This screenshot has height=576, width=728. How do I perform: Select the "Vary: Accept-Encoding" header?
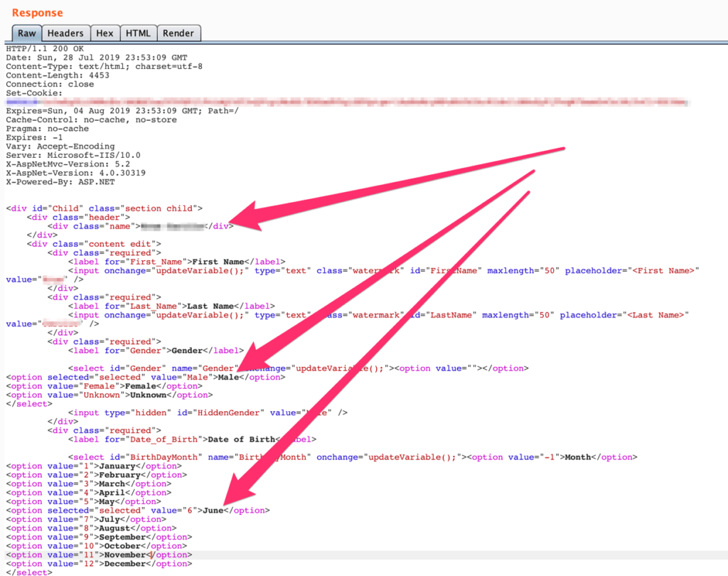point(60,146)
